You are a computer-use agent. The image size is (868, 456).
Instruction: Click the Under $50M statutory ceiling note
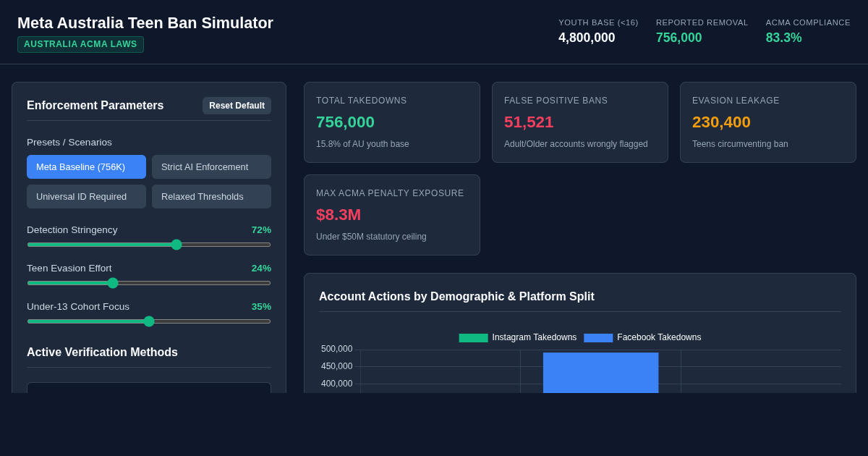tap(371, 237)
